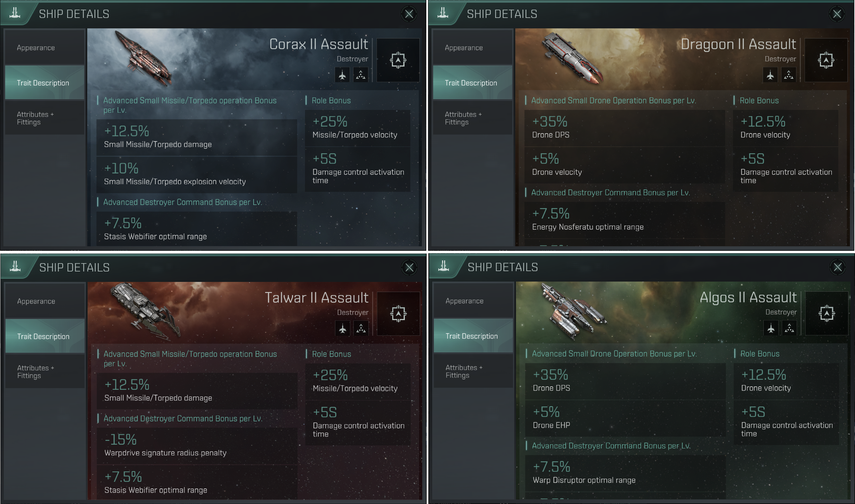Open Attributes + Fittings tab in Algos panel
Viewport: 855px width, 504px height.
coord(473,371)
